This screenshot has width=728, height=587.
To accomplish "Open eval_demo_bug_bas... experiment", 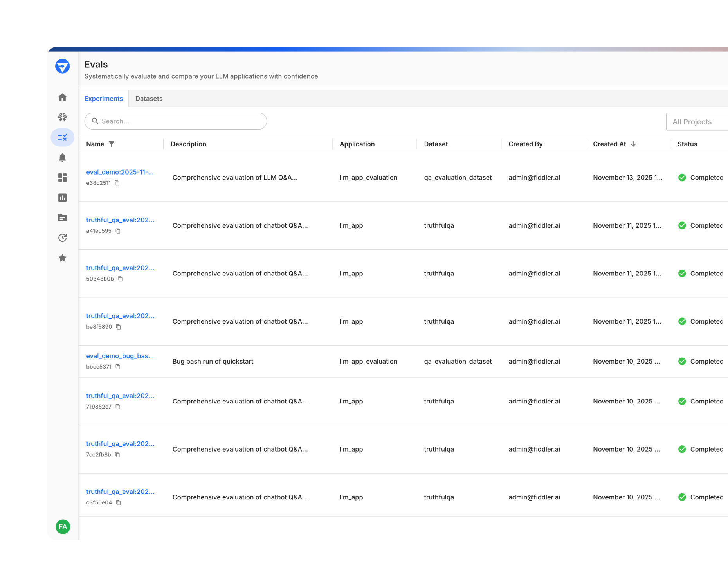I will pyautogui.click(x=120, y=356).
